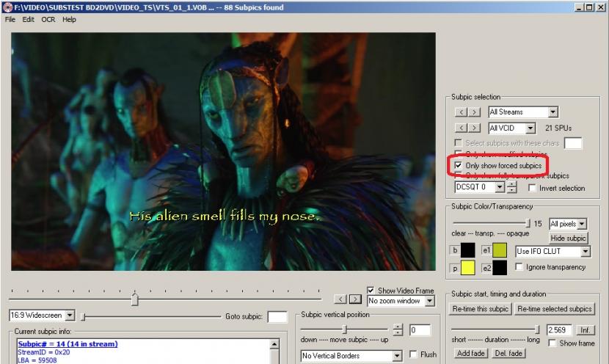The image size is (609, 364).
Task: Click the black e2 color swatch
Action: [500, 268]
